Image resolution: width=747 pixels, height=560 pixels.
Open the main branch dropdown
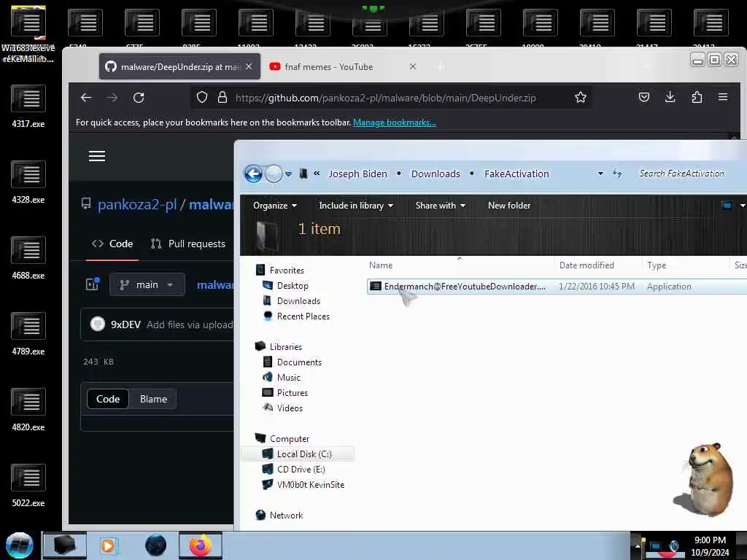tap(147, 285)
